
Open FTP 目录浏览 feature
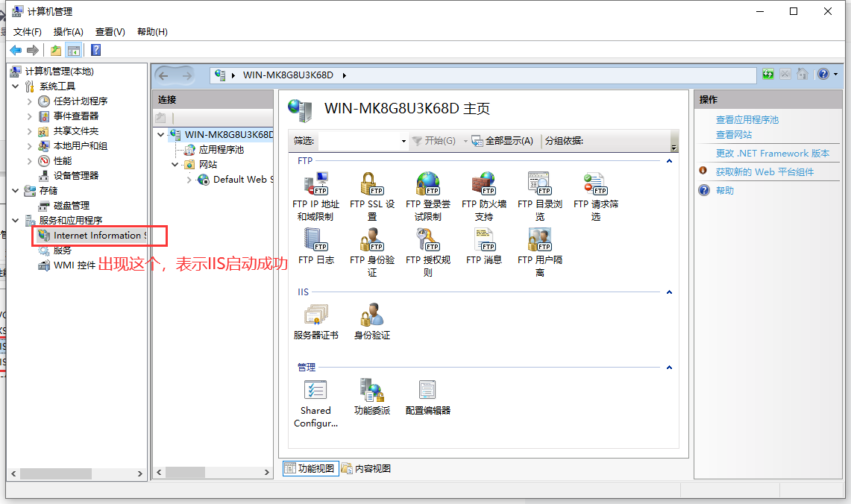tap(539, 196)
